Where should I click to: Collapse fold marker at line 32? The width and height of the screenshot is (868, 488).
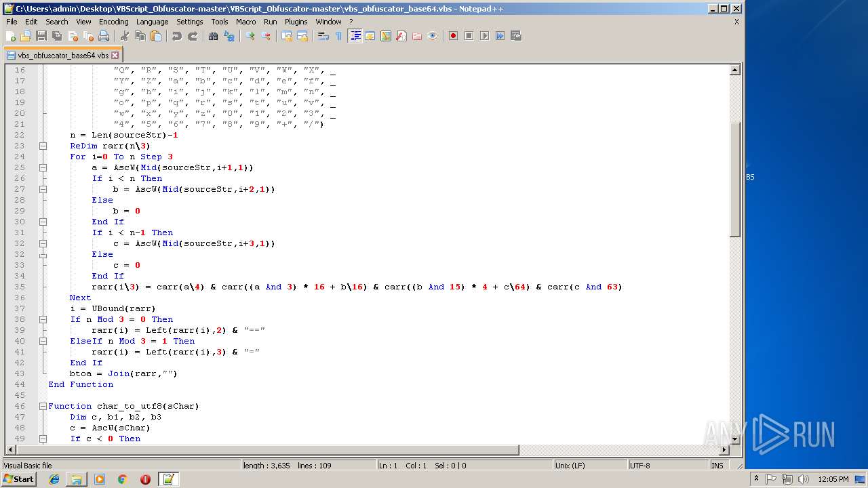43,243
